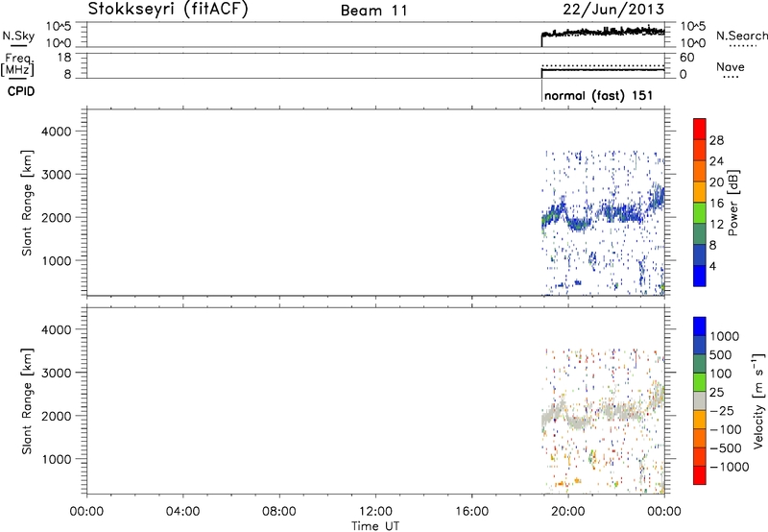The height and width of the screenshot is (532, 768).
Task: Click the '08:00' time tick label
Action: (278, 512)
